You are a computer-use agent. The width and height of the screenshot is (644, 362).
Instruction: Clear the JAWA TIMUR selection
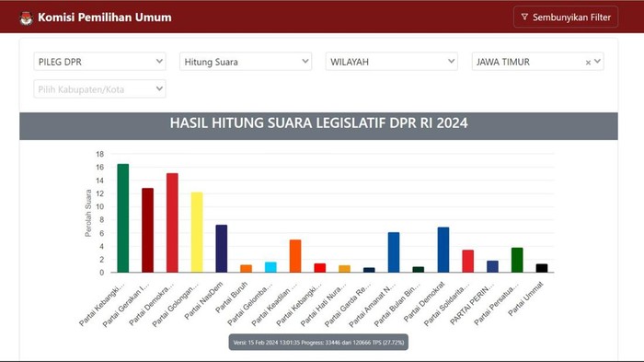[588, 62]
